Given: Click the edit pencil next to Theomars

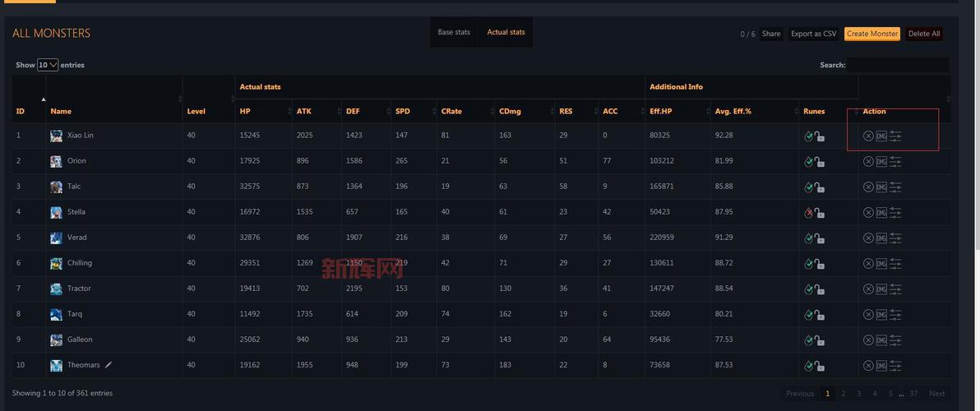Looking at the screenshot, I should pos(109,365).
